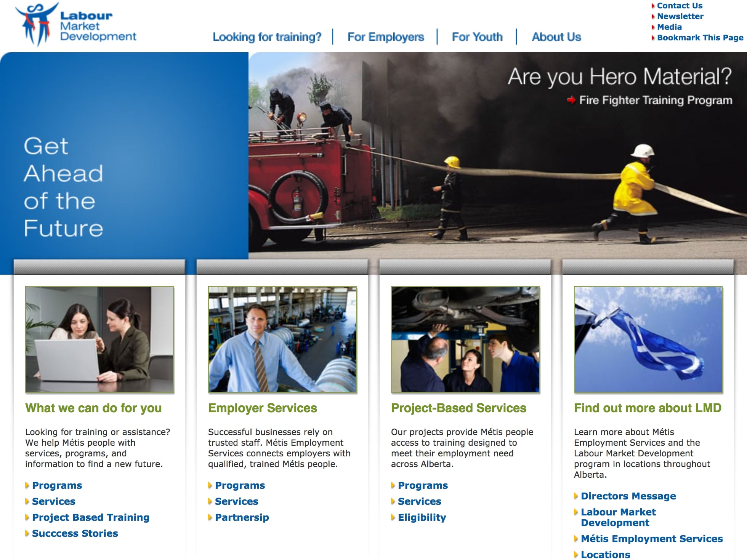Open the Looking for training? menu
Viewport: 747px width, 560px height.
267,37
